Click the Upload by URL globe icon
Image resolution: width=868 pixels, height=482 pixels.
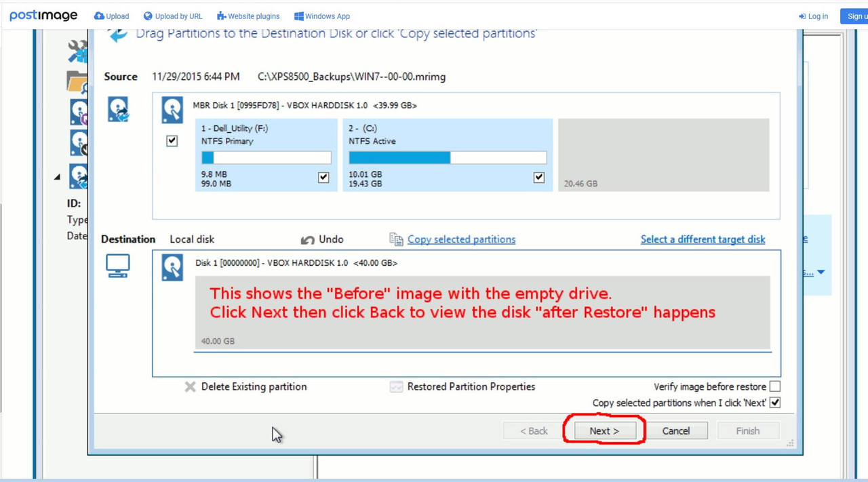point(148,16)
